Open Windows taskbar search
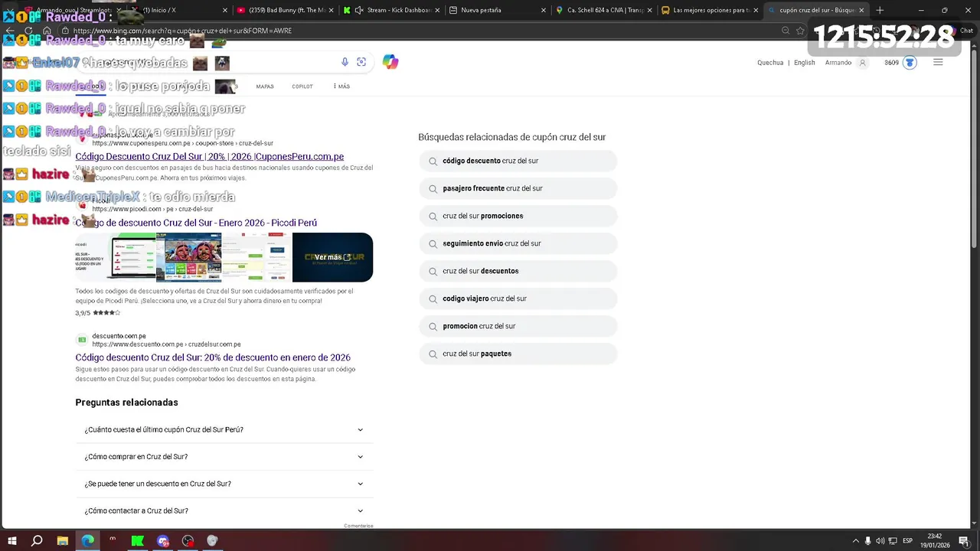 click(37, 540)
